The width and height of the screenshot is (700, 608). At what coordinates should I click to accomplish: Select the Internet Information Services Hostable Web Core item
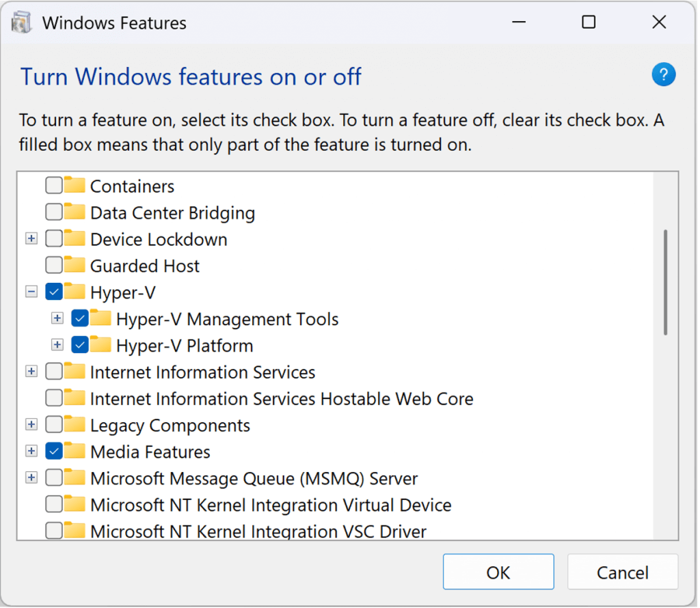[x=281, y=398]
